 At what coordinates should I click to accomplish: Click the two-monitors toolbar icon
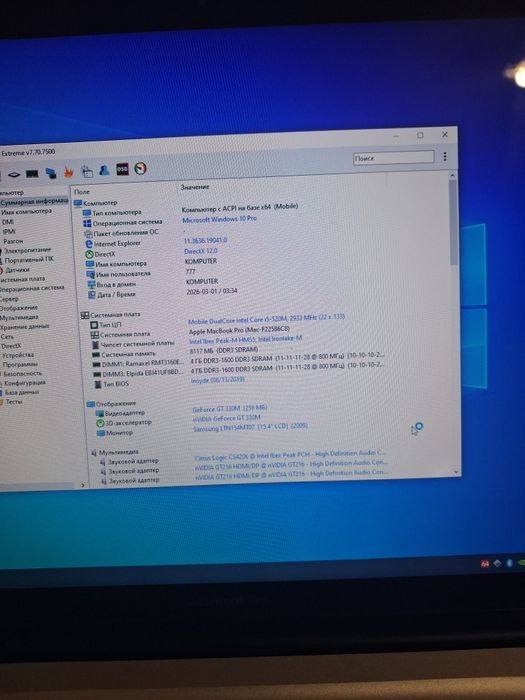(51, 173)
